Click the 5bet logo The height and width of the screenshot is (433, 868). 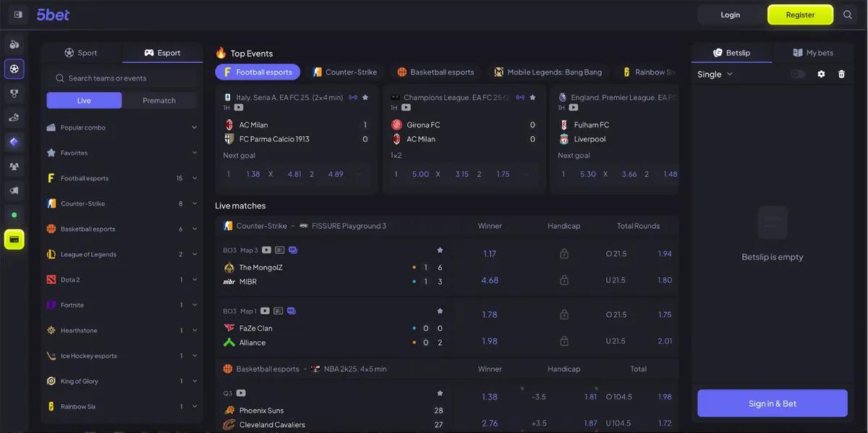(54, 14)
